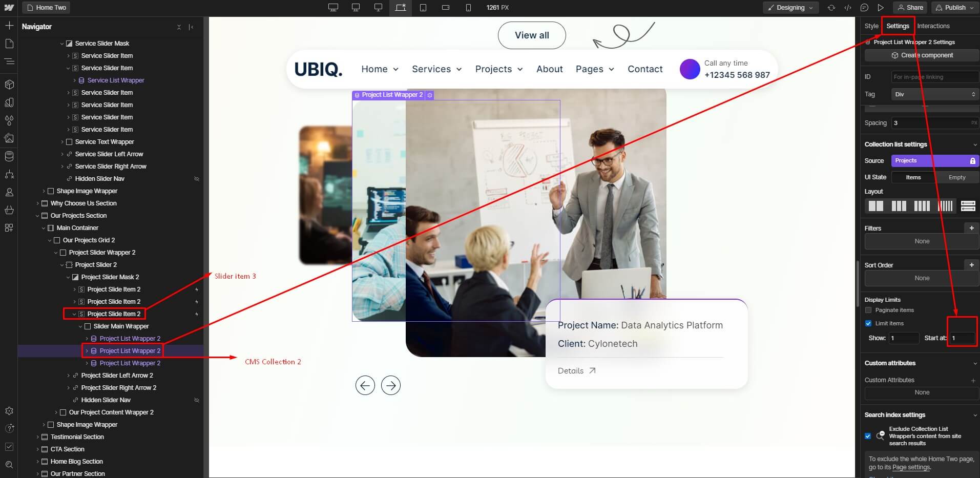The width and height of the screenshot is (980, 478).
Task: Open the Designing mode dropdown
Action: (x=790, y=8)
